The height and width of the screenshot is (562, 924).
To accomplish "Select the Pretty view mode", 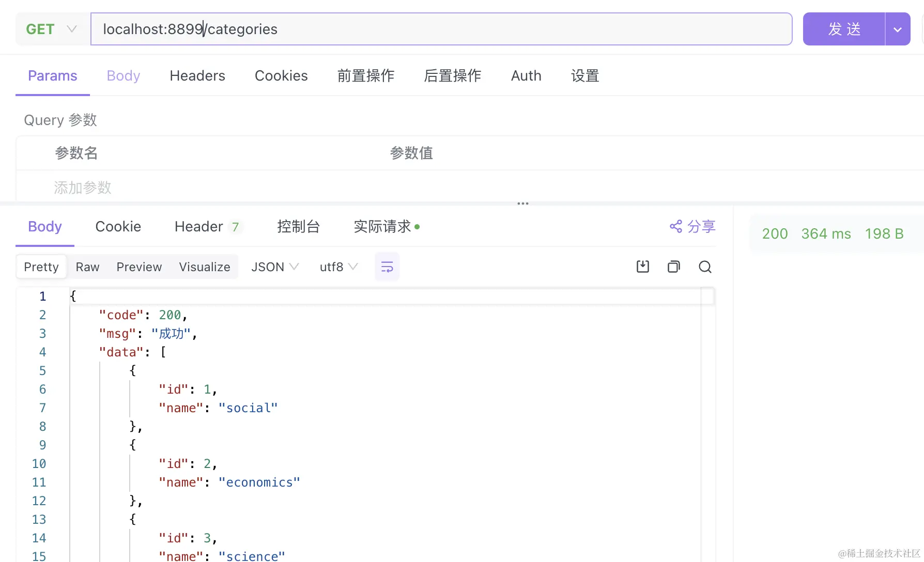I will click(41, 267).
